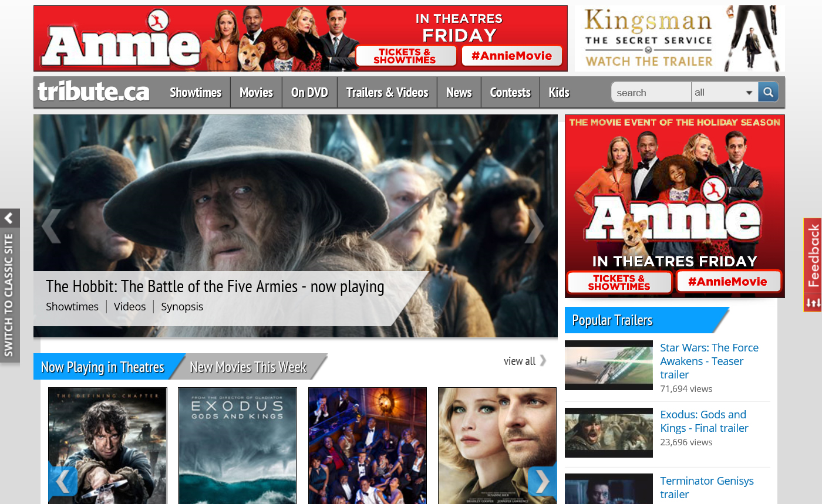The image size is (822, 504).
Task: Click the 71,694 views text
Action: coord(686,388)
